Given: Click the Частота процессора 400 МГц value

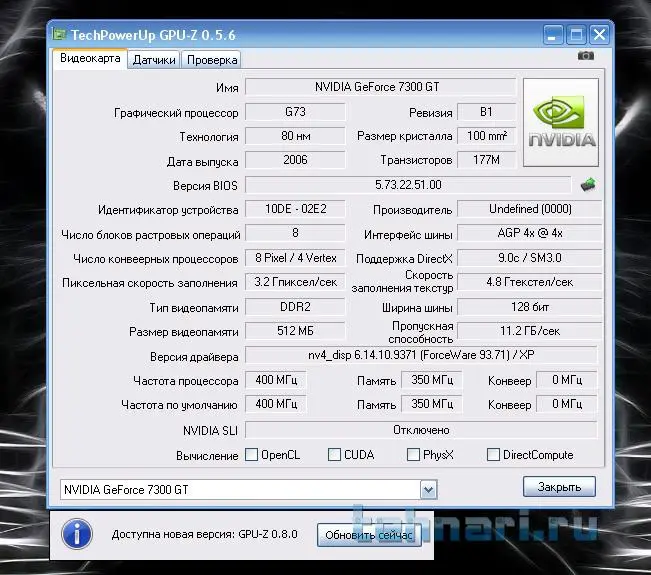Looking at the screenshot, I should point(276,380).
